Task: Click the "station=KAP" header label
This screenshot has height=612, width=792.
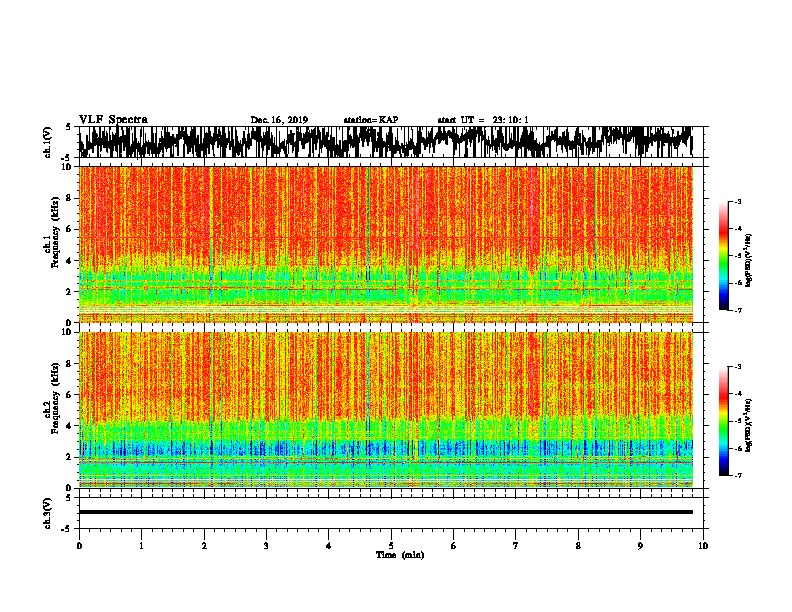Action: pyautogui.click(x=371, y=120)
